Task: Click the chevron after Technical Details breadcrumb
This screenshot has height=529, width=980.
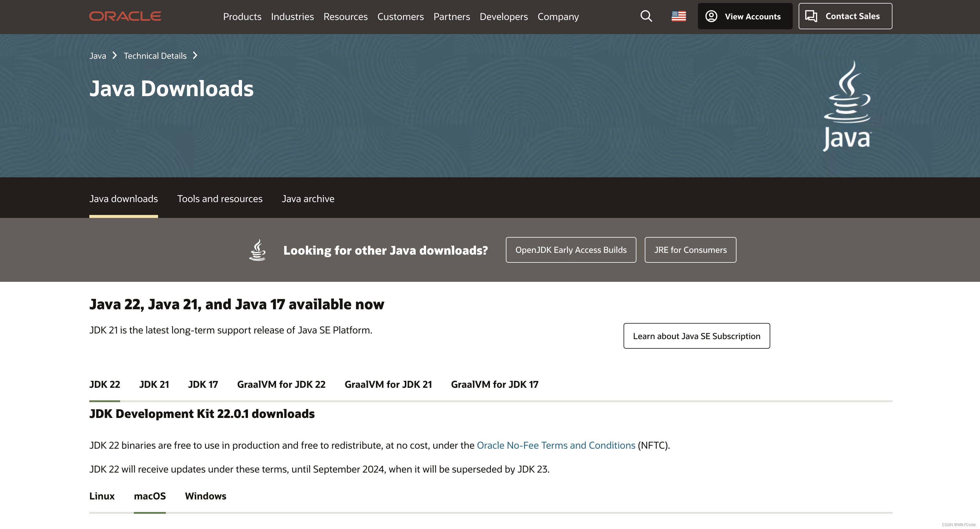Action: (x=195, y=56)
